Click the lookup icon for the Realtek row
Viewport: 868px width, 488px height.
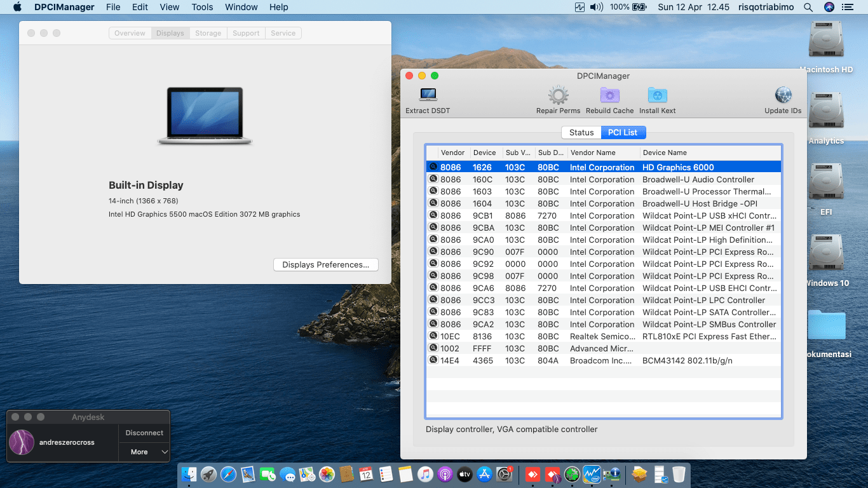[x=433, y=336]
